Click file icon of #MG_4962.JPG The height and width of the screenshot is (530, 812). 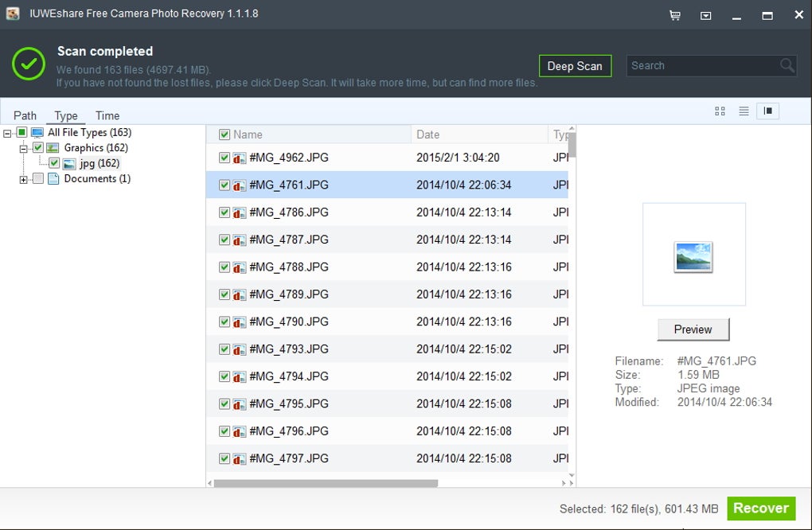[x=239, y=158]
